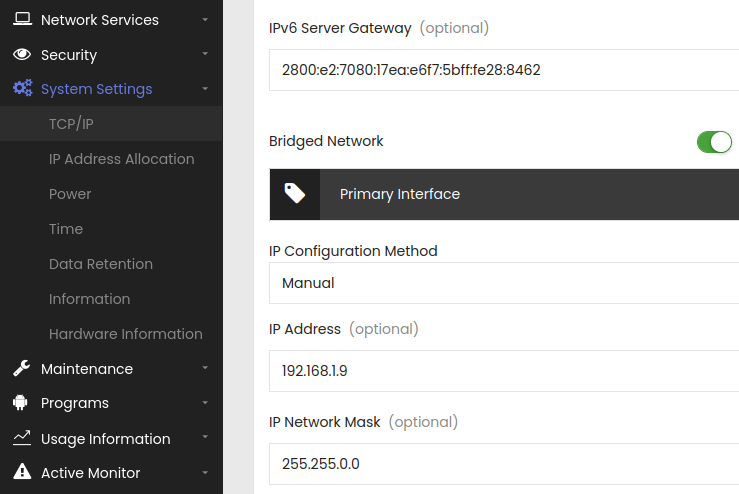The image size is (739, 494).
Task: Go to Hardware Information submenu item
Action: [126, 334]
